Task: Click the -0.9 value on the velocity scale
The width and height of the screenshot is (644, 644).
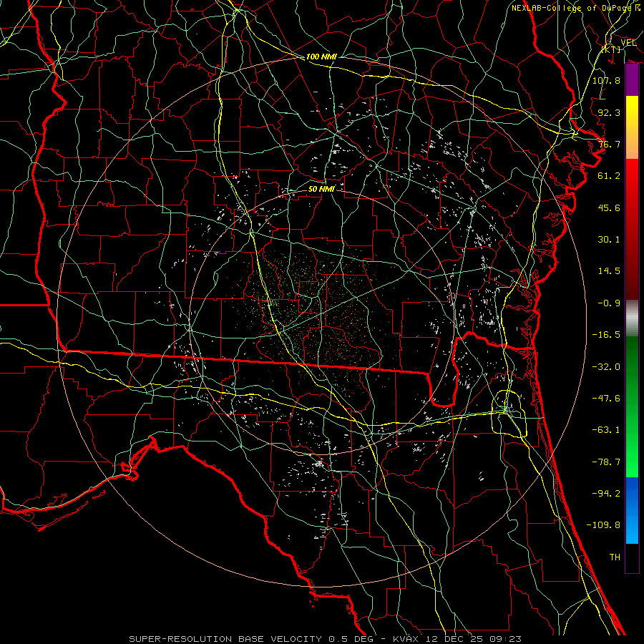Action: [x=609, y=303]
